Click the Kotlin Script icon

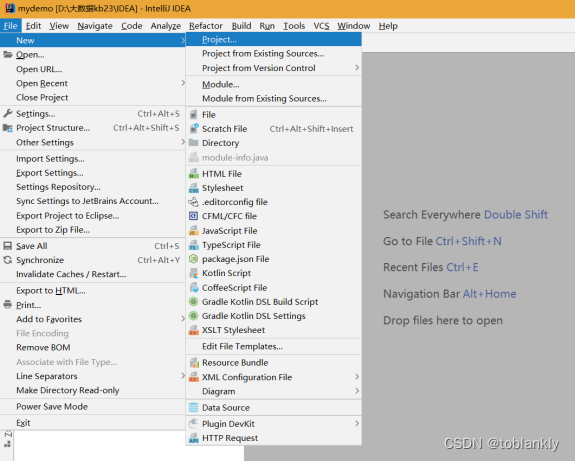[194, 273]
